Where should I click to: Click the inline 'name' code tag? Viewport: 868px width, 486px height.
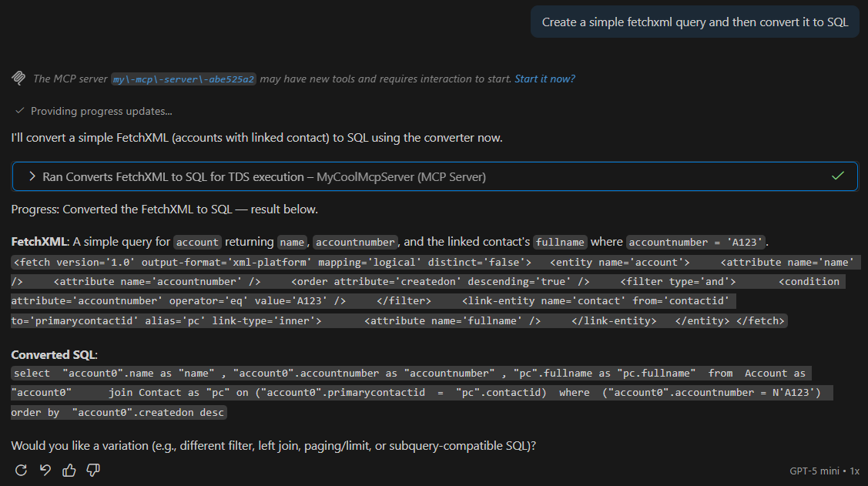[x=292, y=242]
